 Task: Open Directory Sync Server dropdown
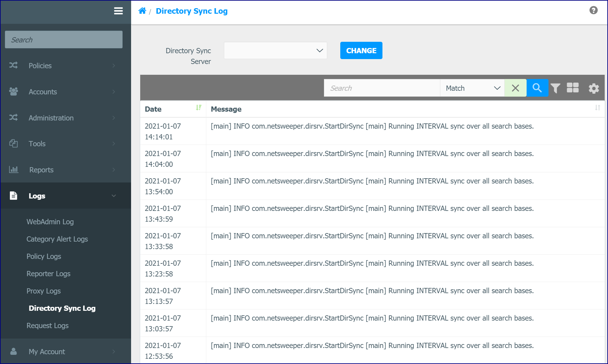pos(276,51)
